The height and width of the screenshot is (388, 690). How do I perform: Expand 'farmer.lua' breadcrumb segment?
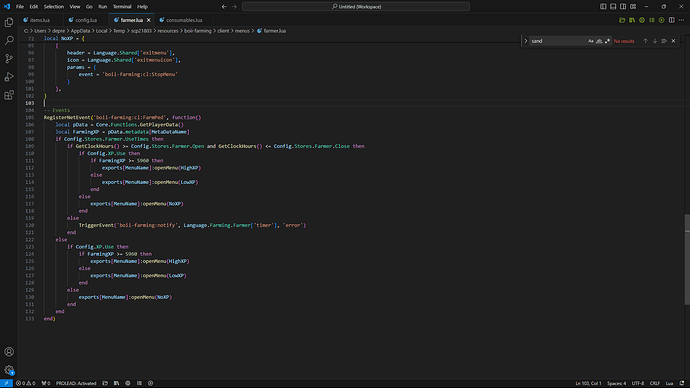coord(275,31)
